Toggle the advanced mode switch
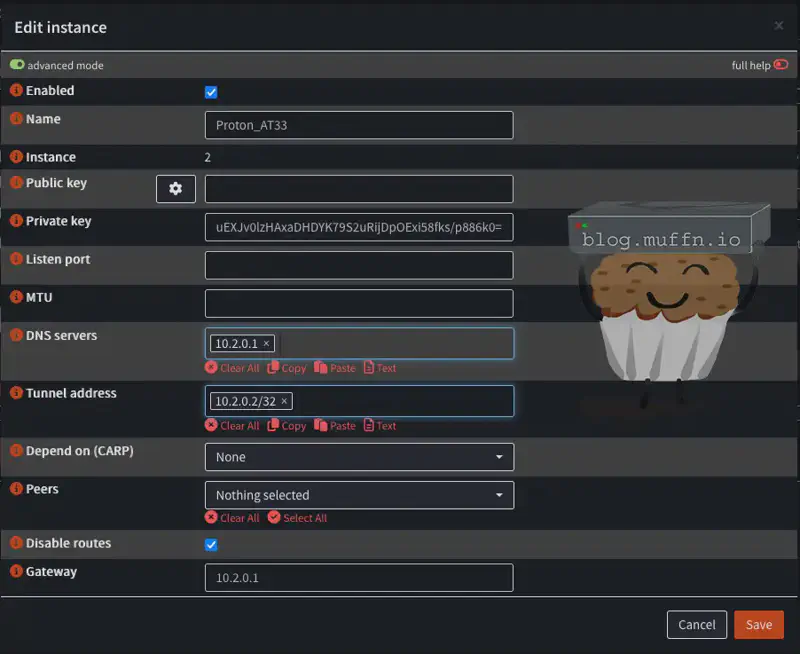800x654 pixels. pos(17,65)
